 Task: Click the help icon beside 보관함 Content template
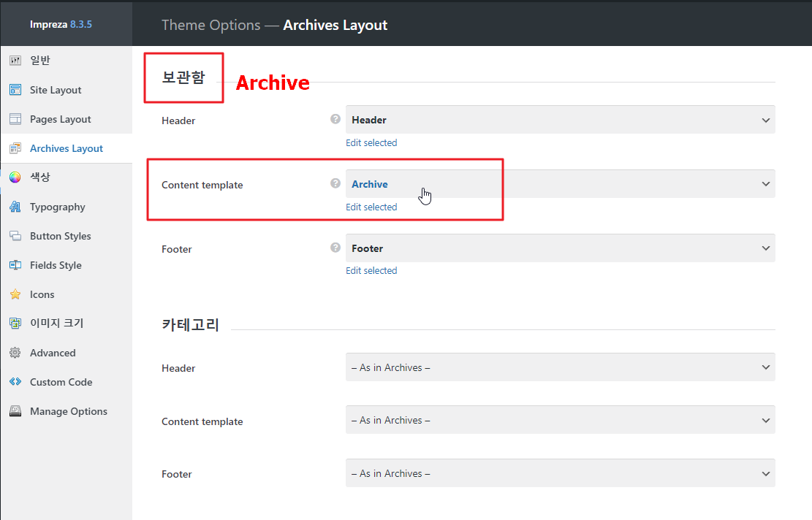[335, 183]
